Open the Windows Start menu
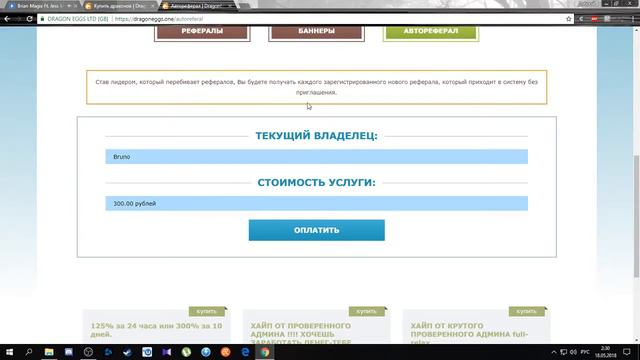This screenshot has width=640, height=360. coord(9,352)
